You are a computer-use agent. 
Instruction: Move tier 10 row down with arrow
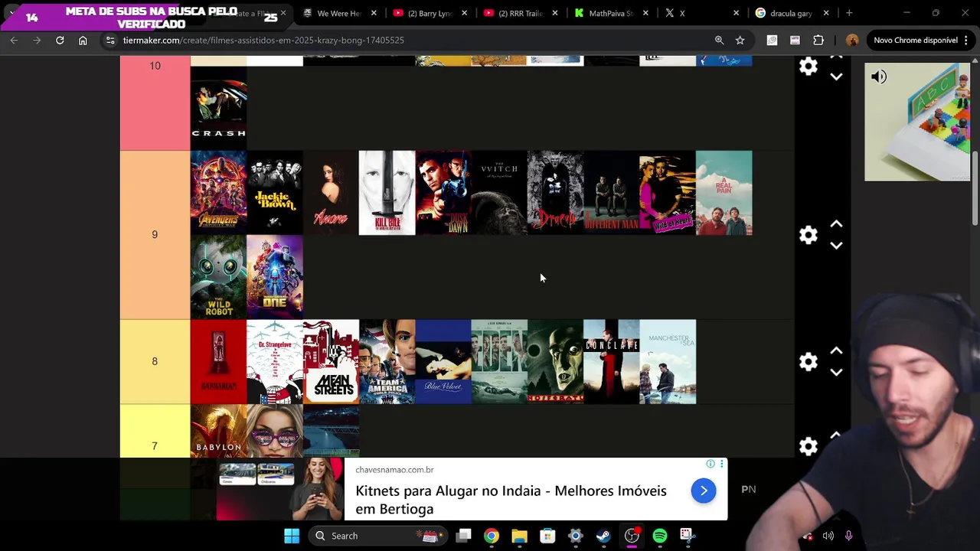[836, 77]
